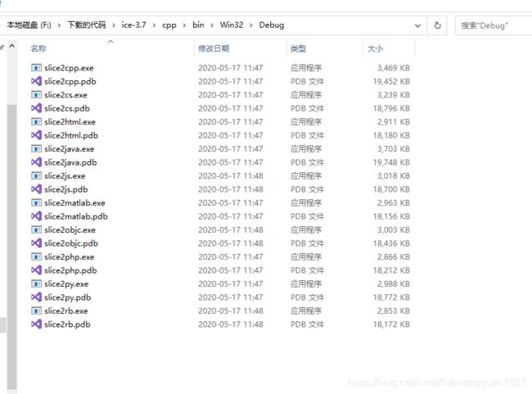Select file name slice2rb.exe

[x=66, y=310]
